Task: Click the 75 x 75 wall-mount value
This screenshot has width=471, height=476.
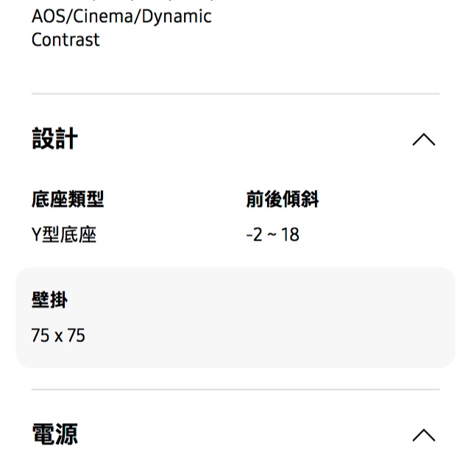Action: 58,335
